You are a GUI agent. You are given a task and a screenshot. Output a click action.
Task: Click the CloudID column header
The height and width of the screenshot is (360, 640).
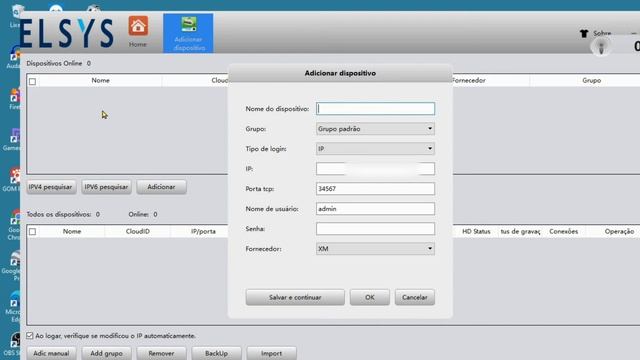pos(138,231)
